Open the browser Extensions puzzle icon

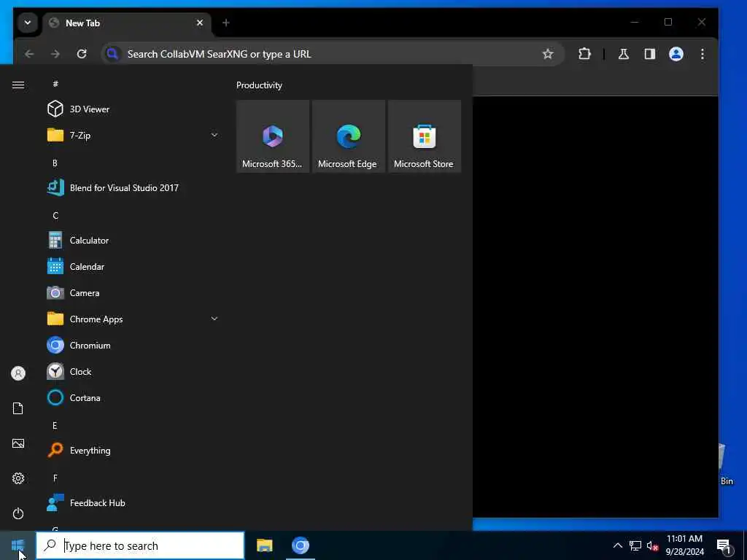pyautogui.click(x=584, y=54)
